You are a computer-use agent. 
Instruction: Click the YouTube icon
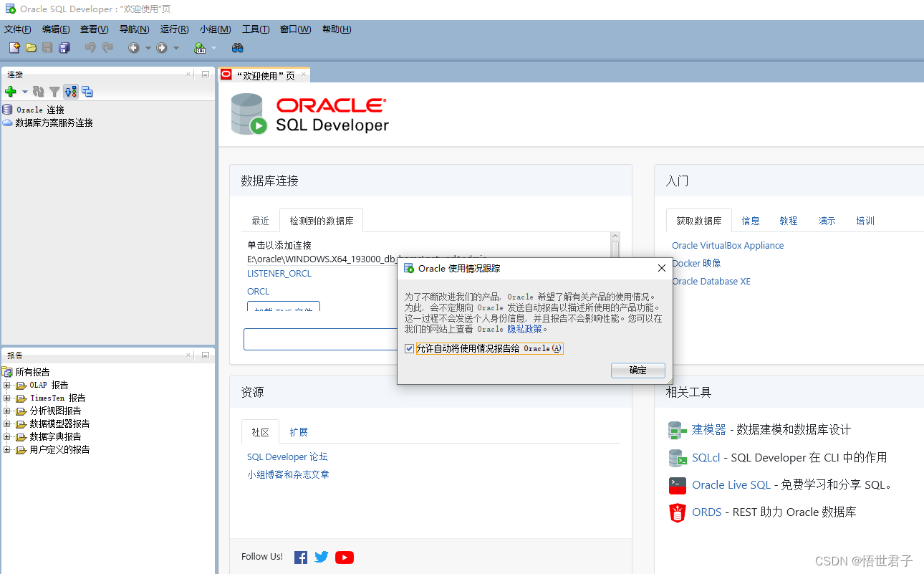pos(345,558)
